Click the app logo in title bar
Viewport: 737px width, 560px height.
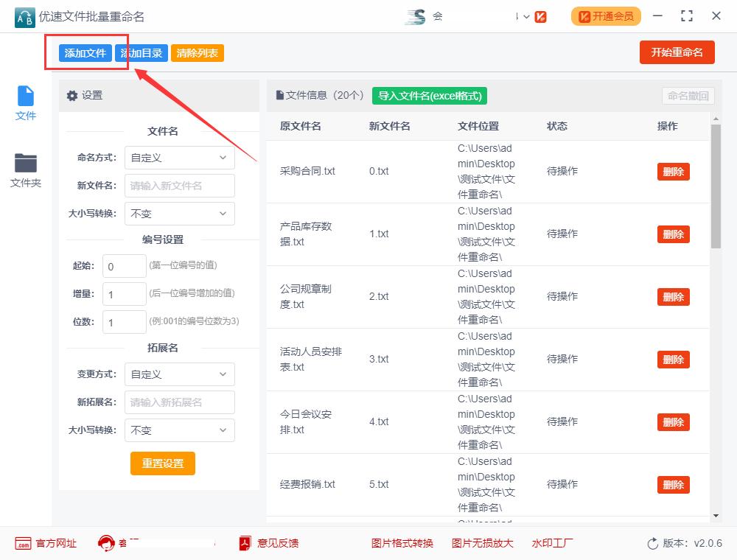tap(24, 16)
